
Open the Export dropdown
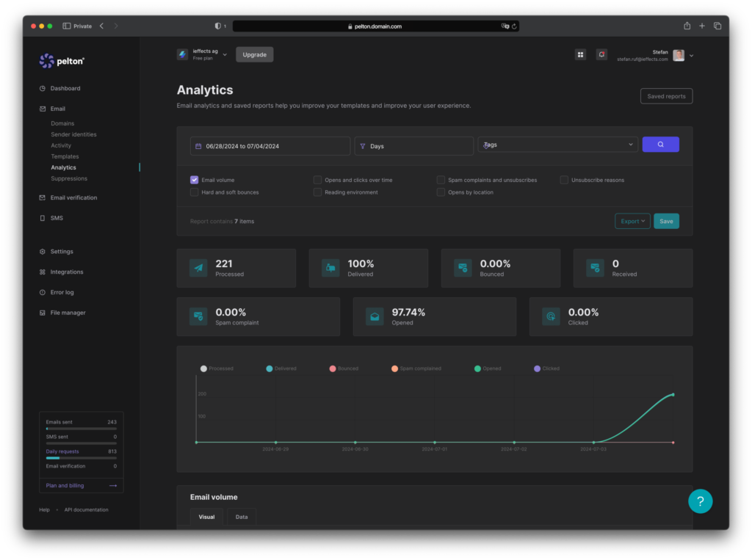pos(632,221)
